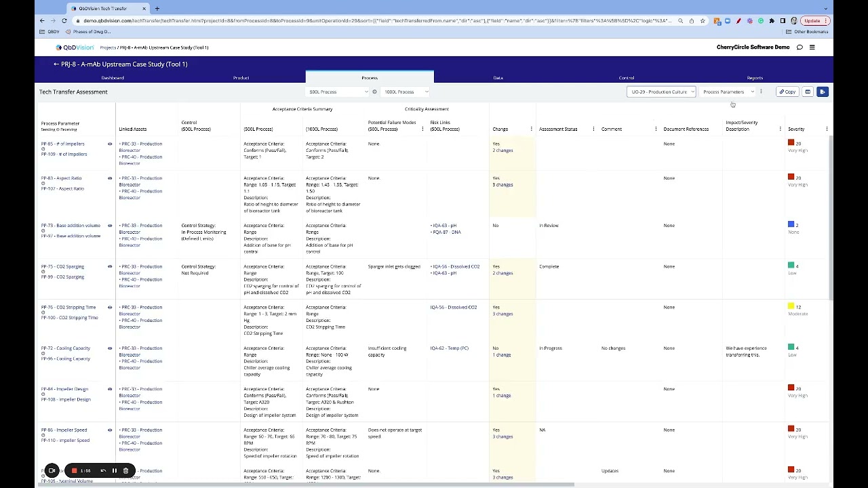Click the vertical scrollbar on the table
This screenshot has height=488, width=868.
pos(831,217)
